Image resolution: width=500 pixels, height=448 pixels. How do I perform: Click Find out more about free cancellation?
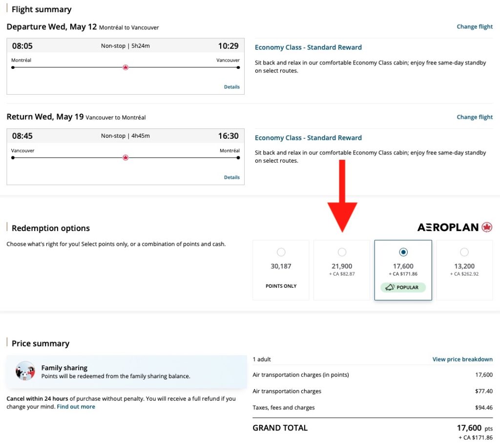76,406
